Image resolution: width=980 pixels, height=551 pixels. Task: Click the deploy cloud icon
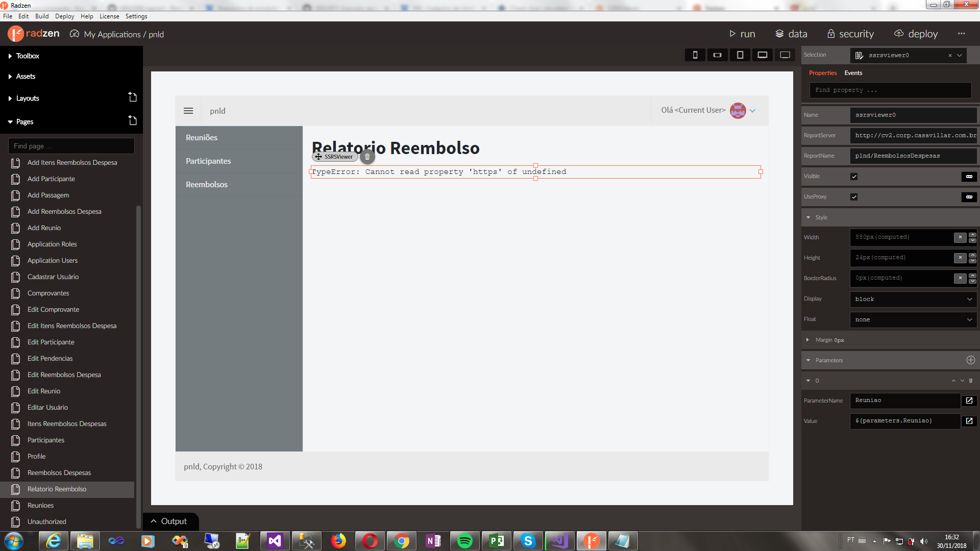899,34
